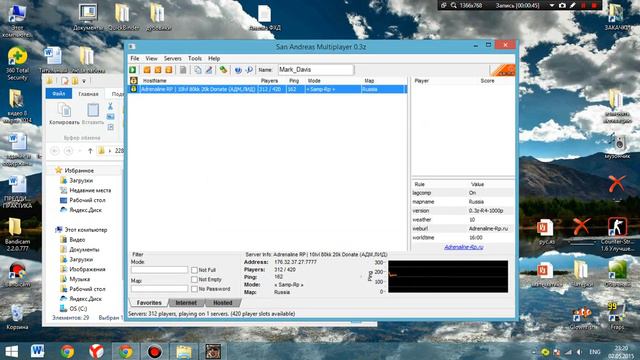Click the scissors cut icon in Explorer ribbon
Viewport: 640px width, 360px height.
point(110,107)
